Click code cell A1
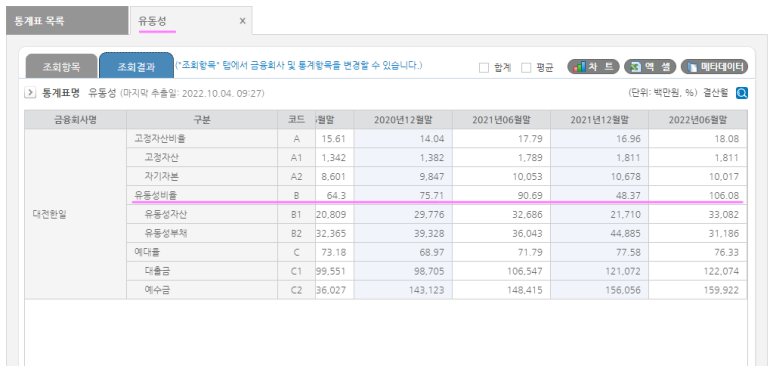773x366 pixels. 296,158
